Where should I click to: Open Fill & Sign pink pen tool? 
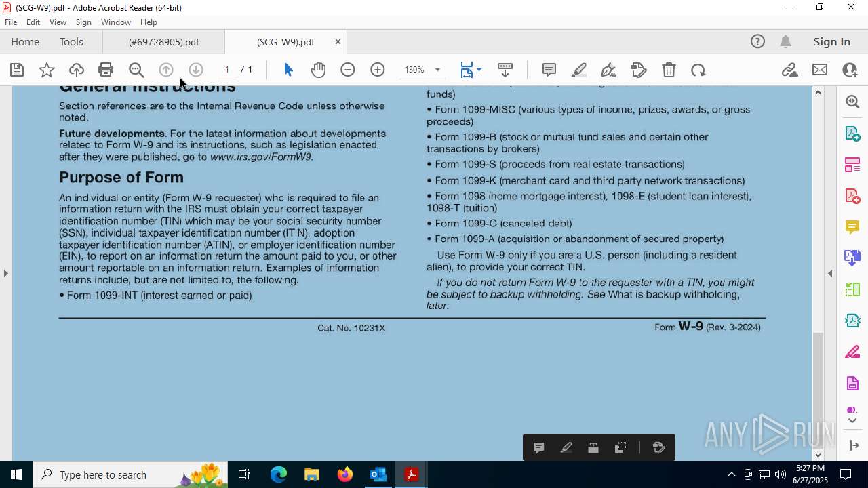(852, 352)
